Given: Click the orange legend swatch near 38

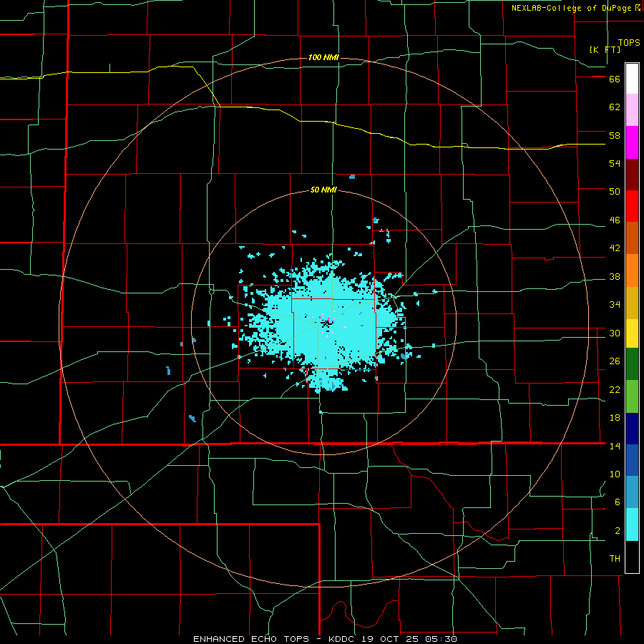Looking at the screenshot, I should (x=632, y=270).
